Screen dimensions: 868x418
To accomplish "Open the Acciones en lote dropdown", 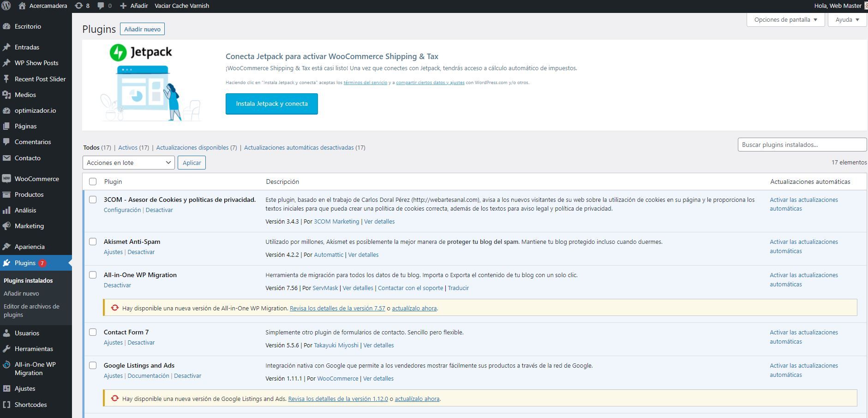I will pyautogui.click(x=129, y=163).
